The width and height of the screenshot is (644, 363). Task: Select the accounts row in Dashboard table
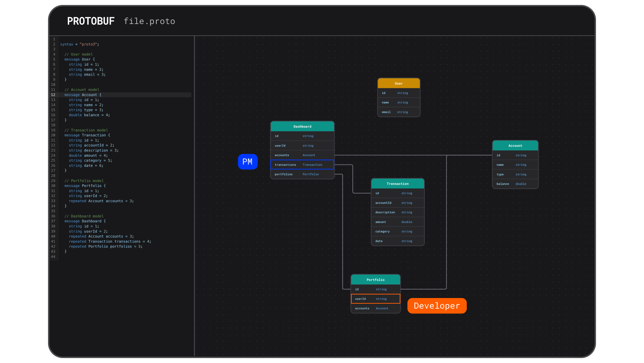point(302,155)
